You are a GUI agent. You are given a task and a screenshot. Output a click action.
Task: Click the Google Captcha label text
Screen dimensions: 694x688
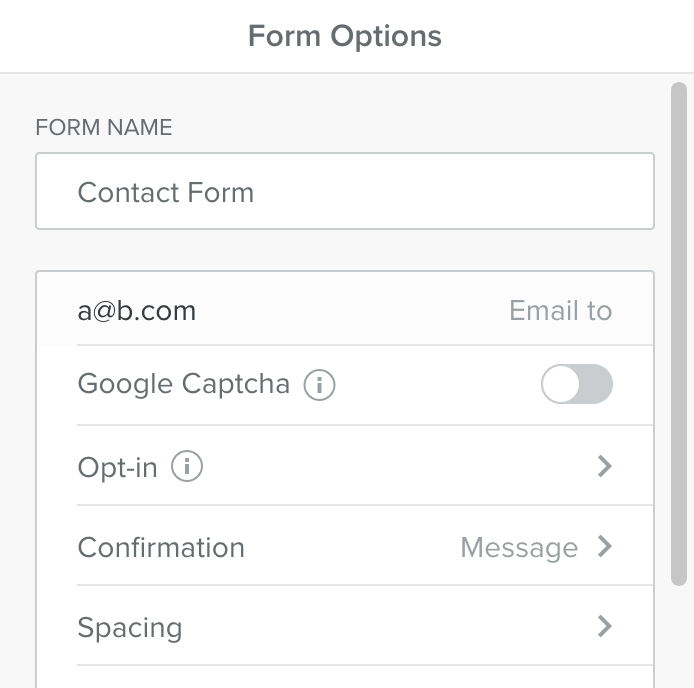click(184, 384)
